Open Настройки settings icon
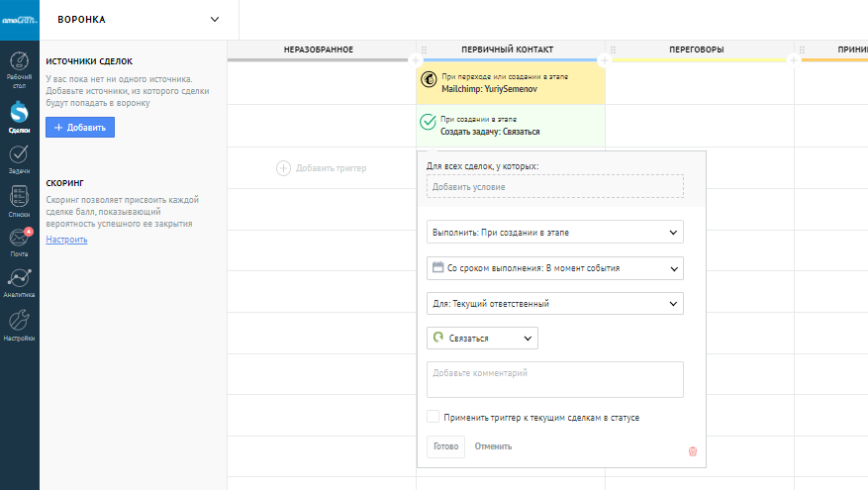The height and width of the screenshot is (490, 868). coord(19,325)
